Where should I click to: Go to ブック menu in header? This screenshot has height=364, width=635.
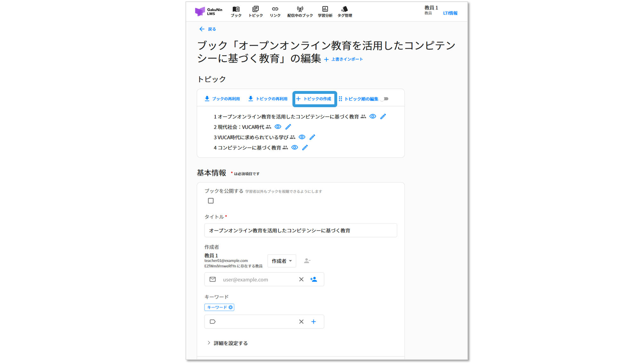(x=236, y=11)
